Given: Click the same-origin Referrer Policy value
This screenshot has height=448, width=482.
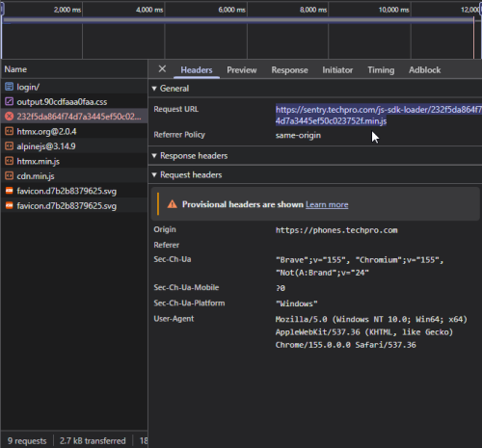Looking at the screenshot, I should click(x=298, y=135).
